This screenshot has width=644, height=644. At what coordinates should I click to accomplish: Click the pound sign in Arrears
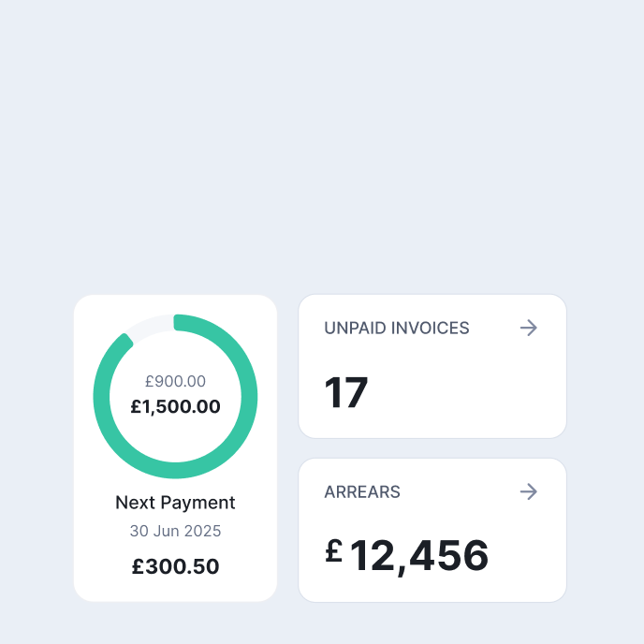pos(334,551)
